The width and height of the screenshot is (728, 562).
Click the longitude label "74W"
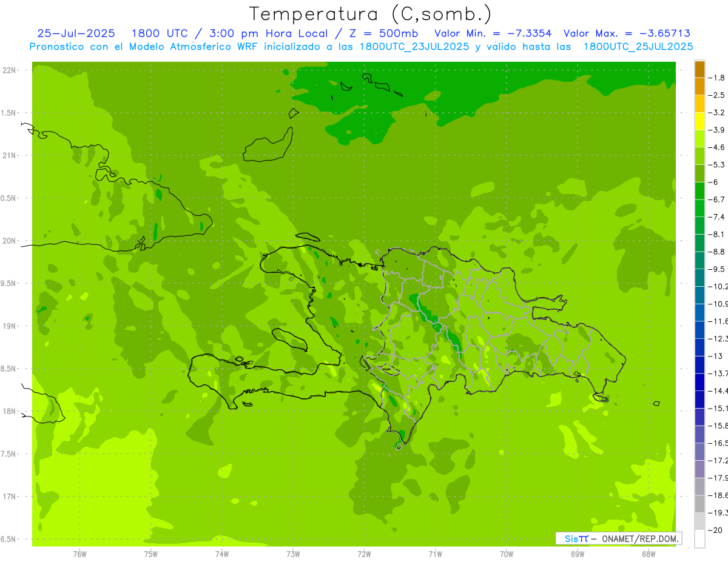coord(222,554)
